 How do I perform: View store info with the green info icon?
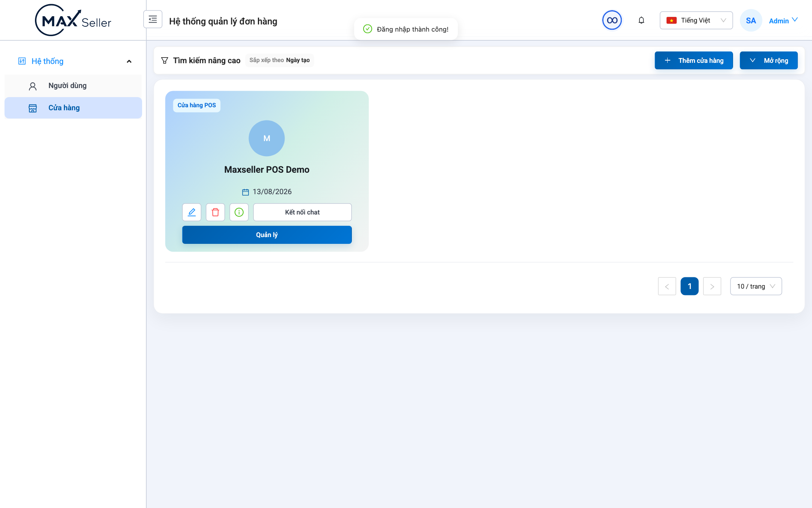pos(239,212)
